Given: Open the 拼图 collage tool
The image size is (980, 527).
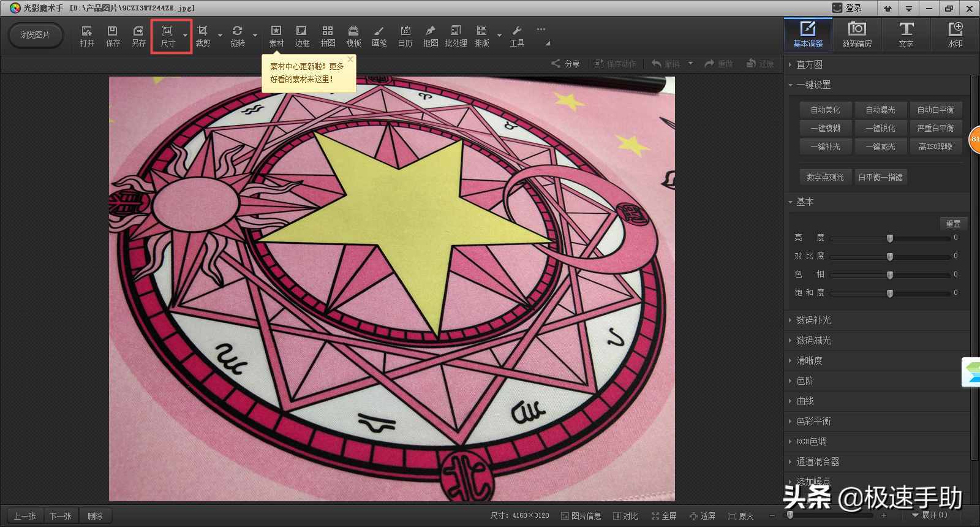Looking at the screenshot, I should tap(328, 36).
